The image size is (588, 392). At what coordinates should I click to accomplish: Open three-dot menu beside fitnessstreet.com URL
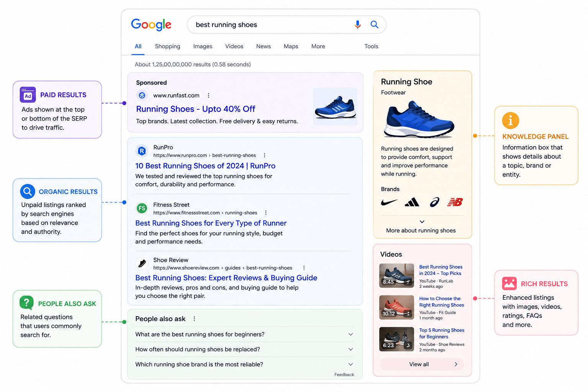pyautogui.click(x=266, y=213)
